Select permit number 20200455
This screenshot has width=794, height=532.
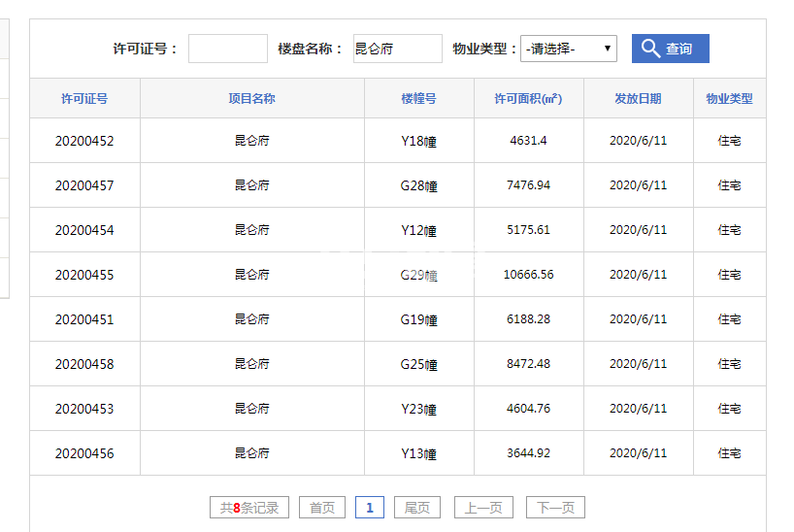84,275
